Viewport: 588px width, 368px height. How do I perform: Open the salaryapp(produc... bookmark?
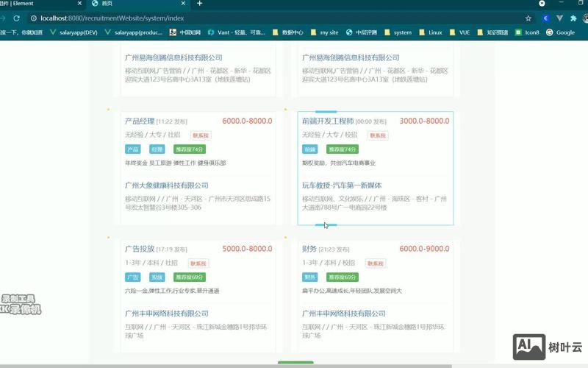(134, 32)
